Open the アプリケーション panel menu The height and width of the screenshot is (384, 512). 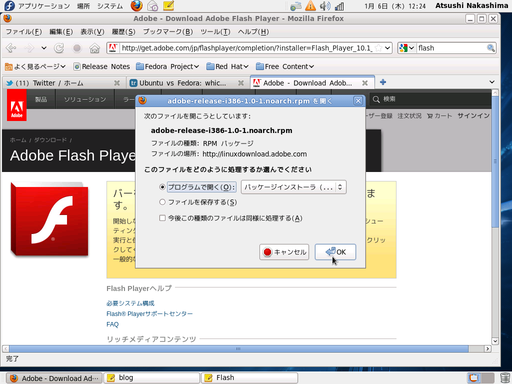(x=44, y=6)
